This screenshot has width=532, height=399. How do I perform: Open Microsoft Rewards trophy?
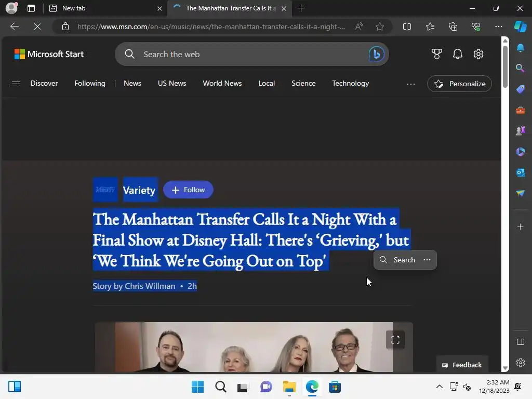(x=436, y=54)
